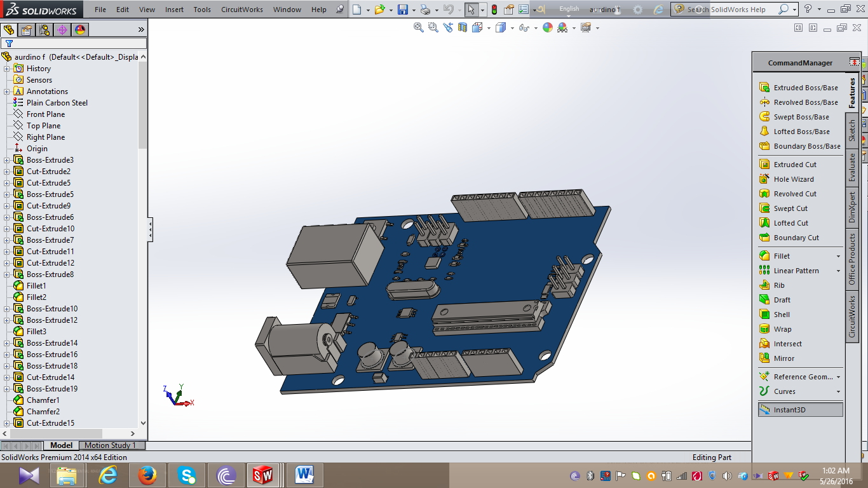Open Internet Explorer from the taskbar
Viewport: 868px width, 488px height.
coord(108,475)
